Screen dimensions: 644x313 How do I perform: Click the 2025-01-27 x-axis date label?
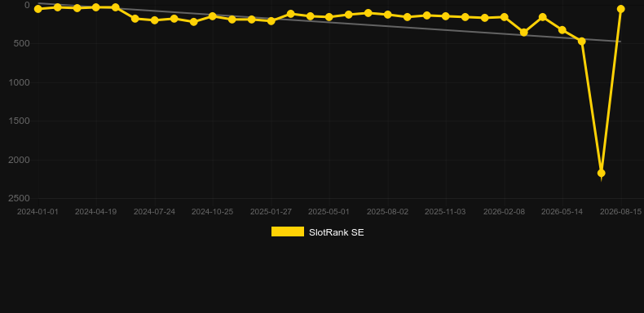(271, 212)
